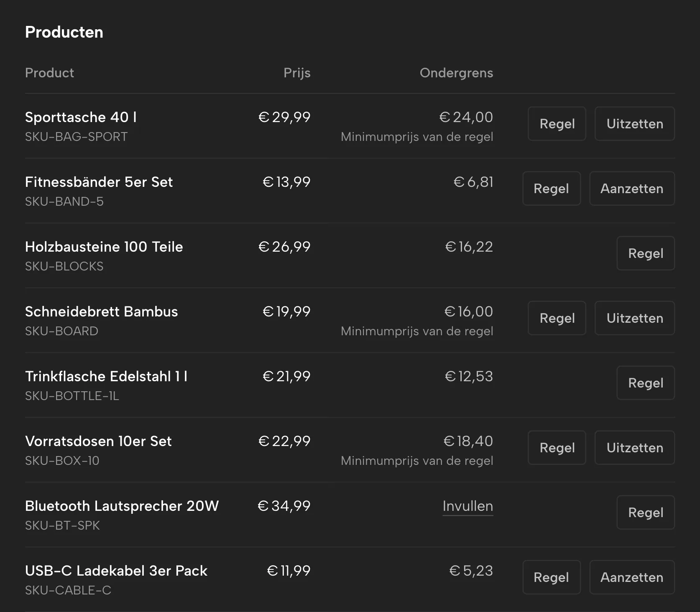Click Aanzetten for USB-C Ladekabel 3er Pack
Screen dimensions: 700x612
[x=632, y=577]
